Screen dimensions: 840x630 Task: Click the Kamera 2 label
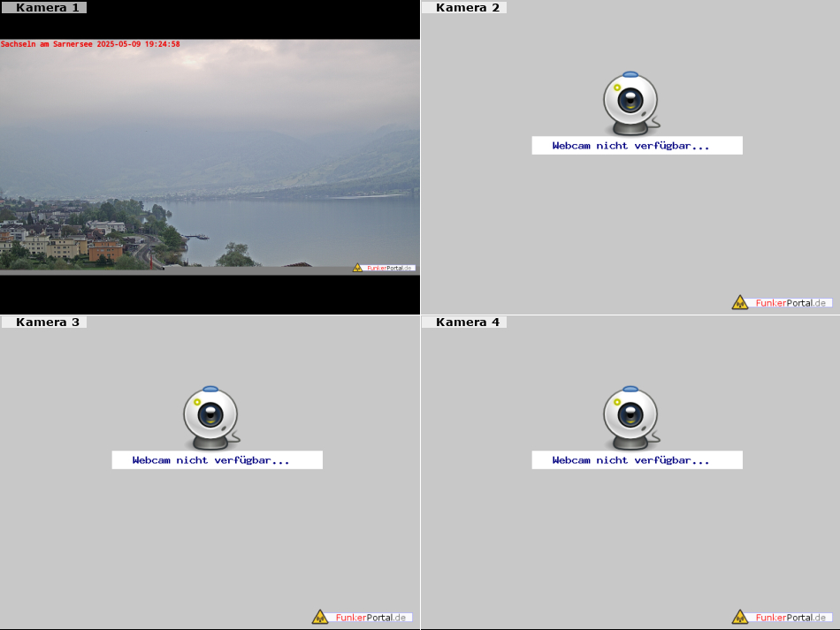[464, 7]
